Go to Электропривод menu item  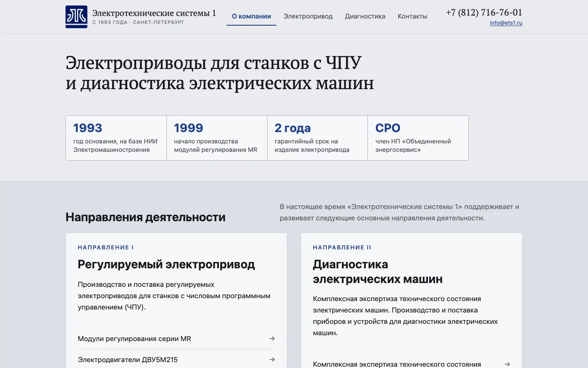click(x=308, y=16)
